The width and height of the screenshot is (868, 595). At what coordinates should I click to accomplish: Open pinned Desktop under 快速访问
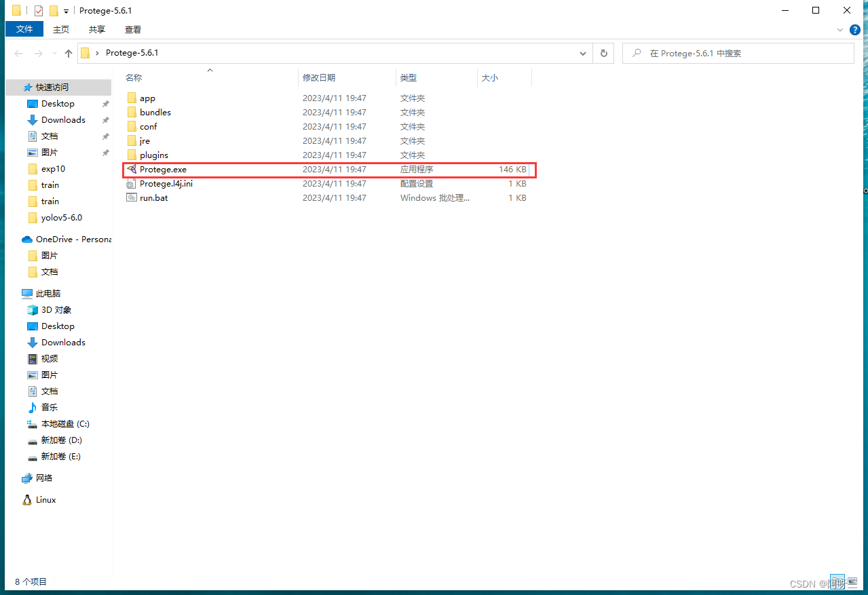pos(58,104)
